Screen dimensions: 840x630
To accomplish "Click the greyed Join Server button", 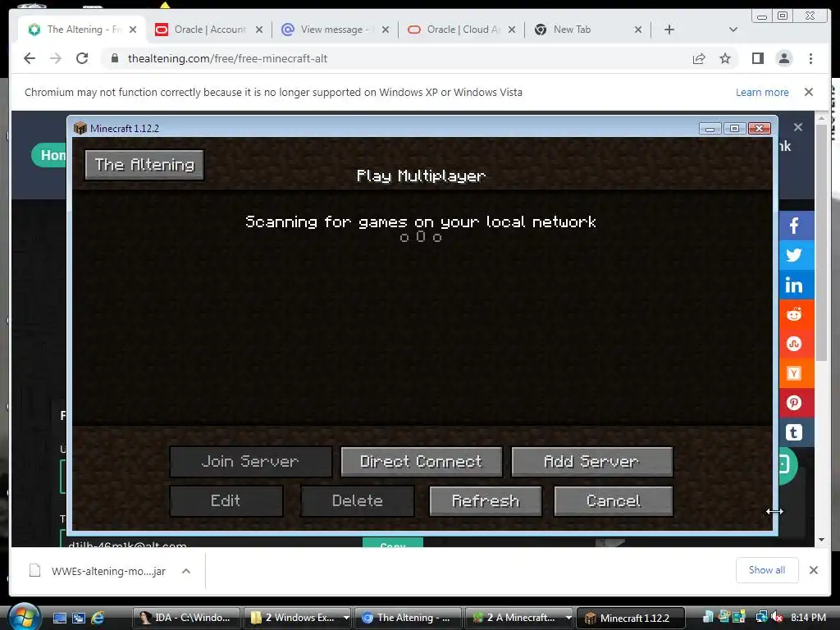I will click(251, 462).
